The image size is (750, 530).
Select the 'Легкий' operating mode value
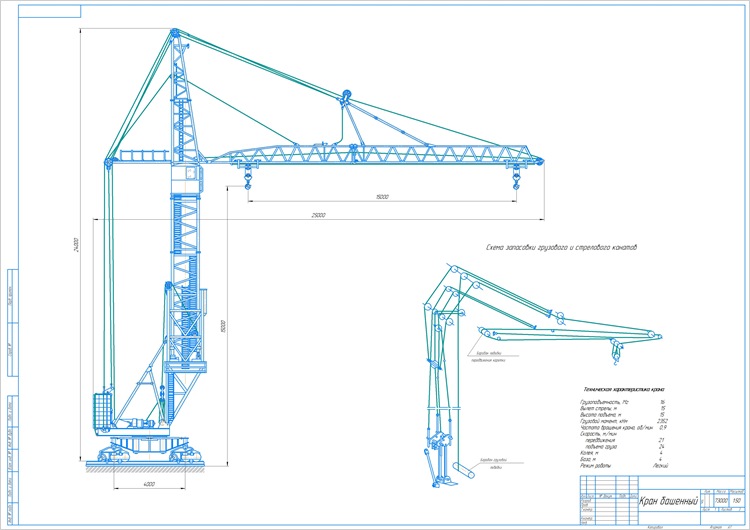click(x=660, y=465)
